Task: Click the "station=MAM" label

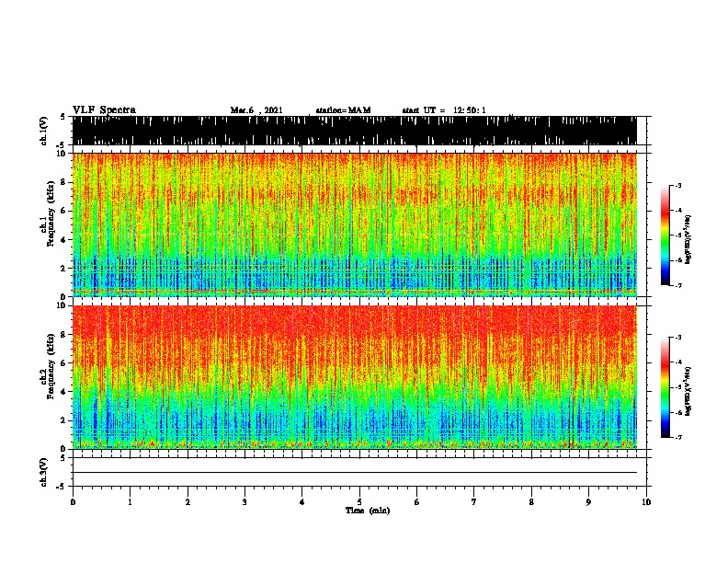Action: (343, 110)
